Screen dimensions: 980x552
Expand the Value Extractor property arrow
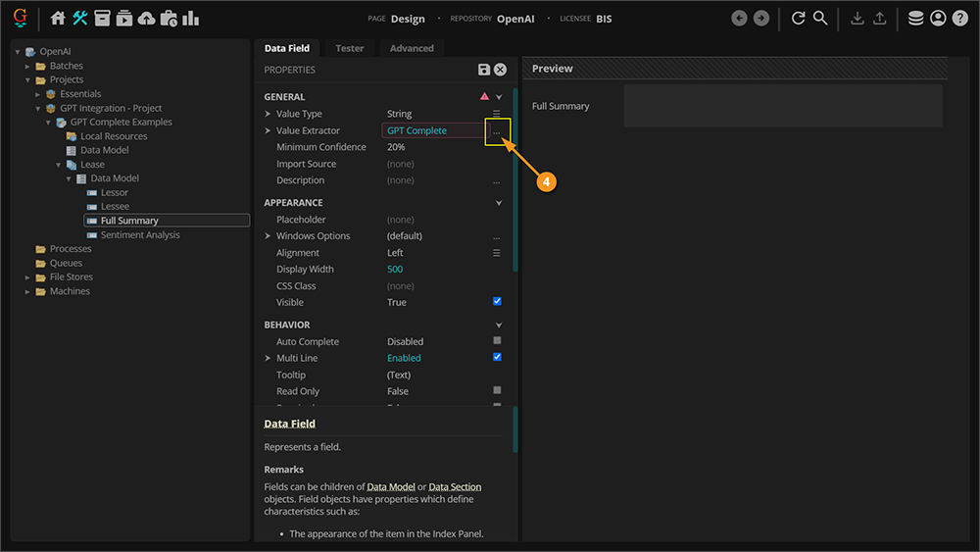268,130
